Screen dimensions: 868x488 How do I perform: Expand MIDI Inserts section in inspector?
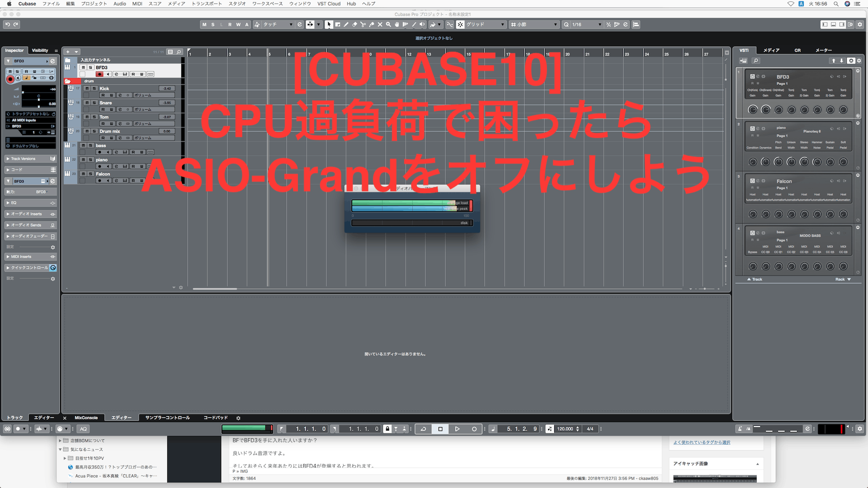pos(8,257)
